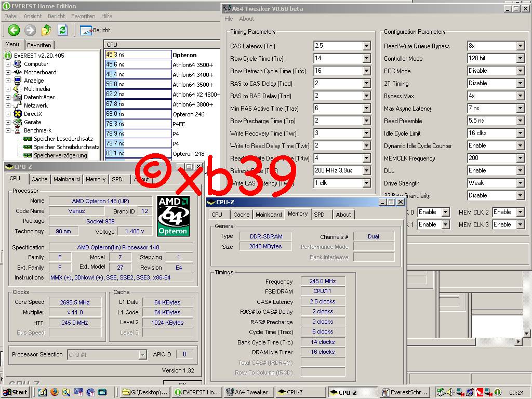Screen dimensions: 532x399
Task: Open the 2T Timing dropdown
Action: click(x=521, y=83)
